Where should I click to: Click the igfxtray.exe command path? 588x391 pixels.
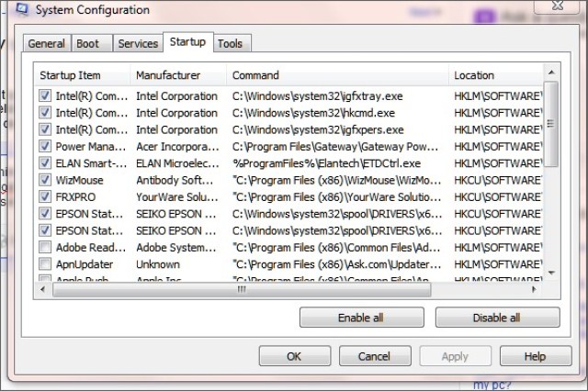pos(317,95)
